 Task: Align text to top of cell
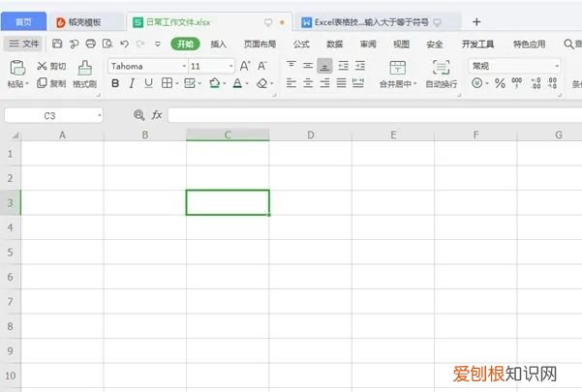point(291,66)
